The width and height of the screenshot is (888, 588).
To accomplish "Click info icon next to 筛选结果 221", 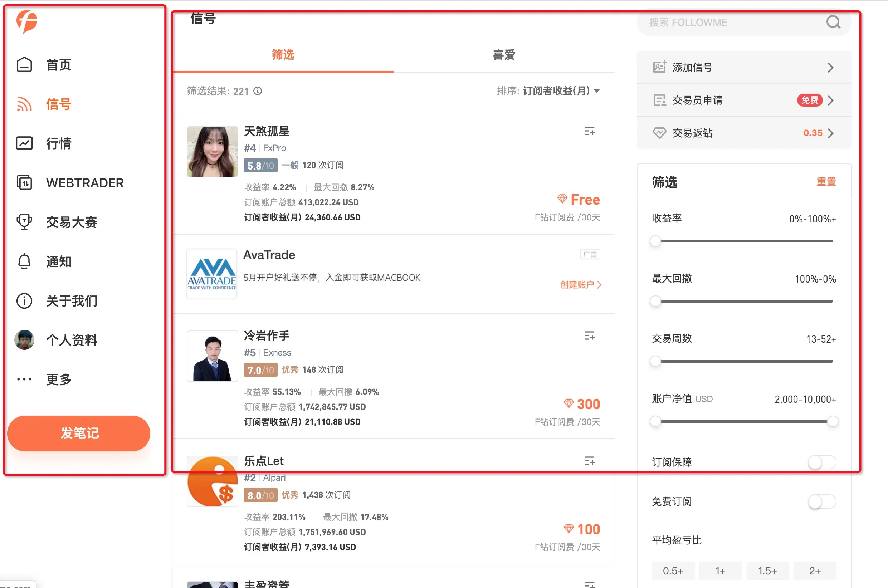I will coord(258,91).
